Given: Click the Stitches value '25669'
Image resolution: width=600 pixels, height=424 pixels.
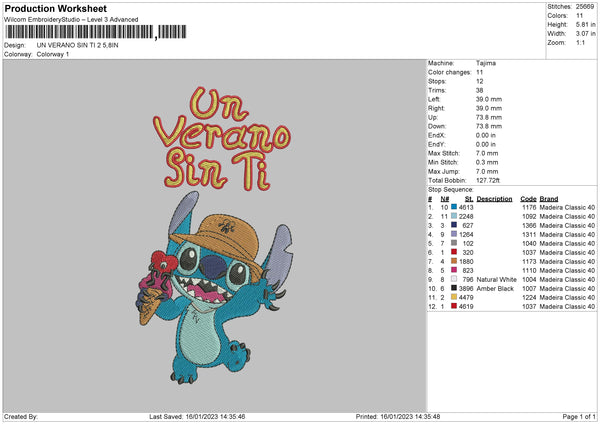Looking at the screenshot, I should (585, 7).
